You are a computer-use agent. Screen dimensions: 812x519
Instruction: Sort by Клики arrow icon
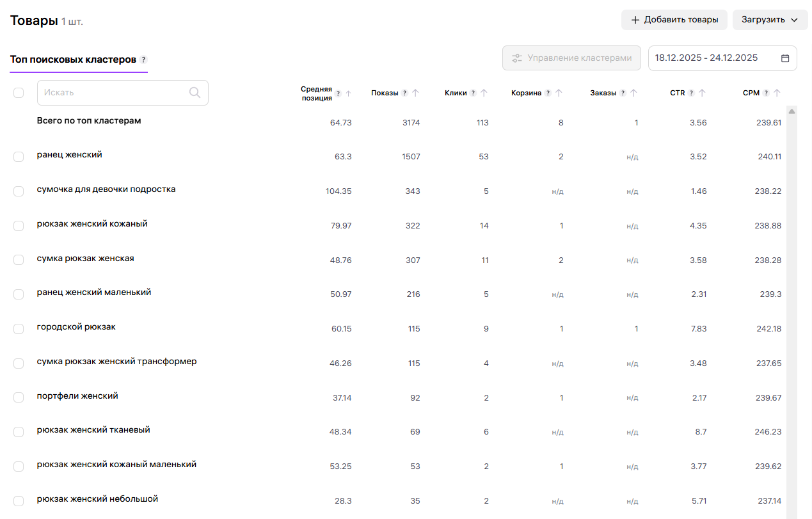point(484,93)
